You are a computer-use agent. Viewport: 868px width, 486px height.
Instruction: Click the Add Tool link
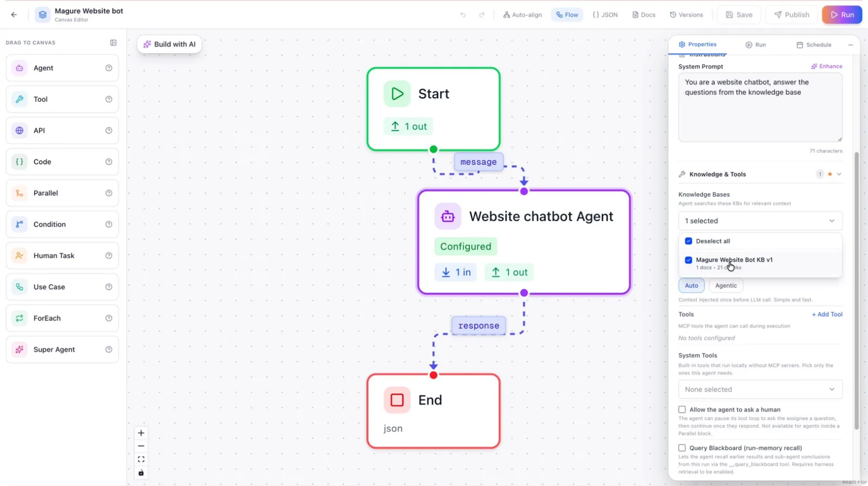point(827,315)
